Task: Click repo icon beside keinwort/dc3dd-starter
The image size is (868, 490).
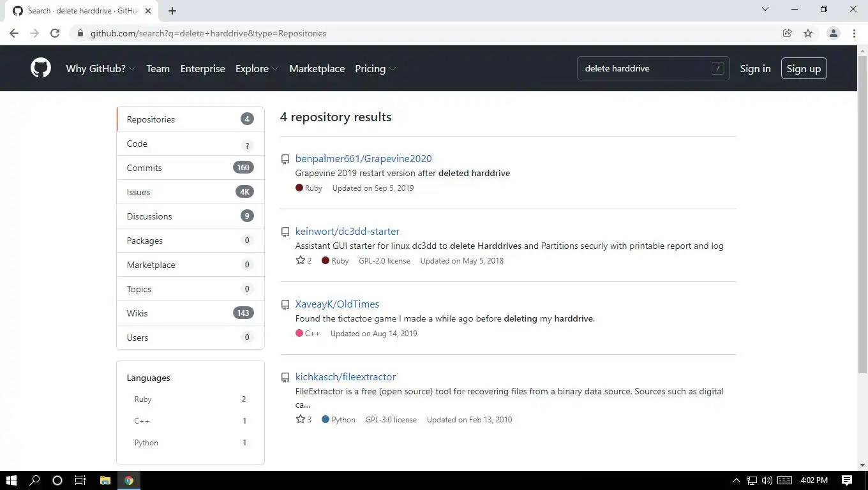Action: coord(285,232)
